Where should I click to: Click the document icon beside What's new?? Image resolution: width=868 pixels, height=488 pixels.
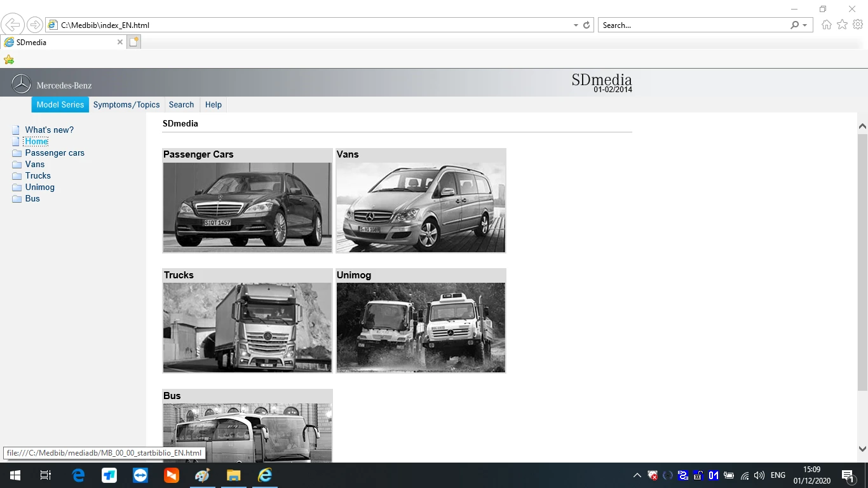(16, 130)
